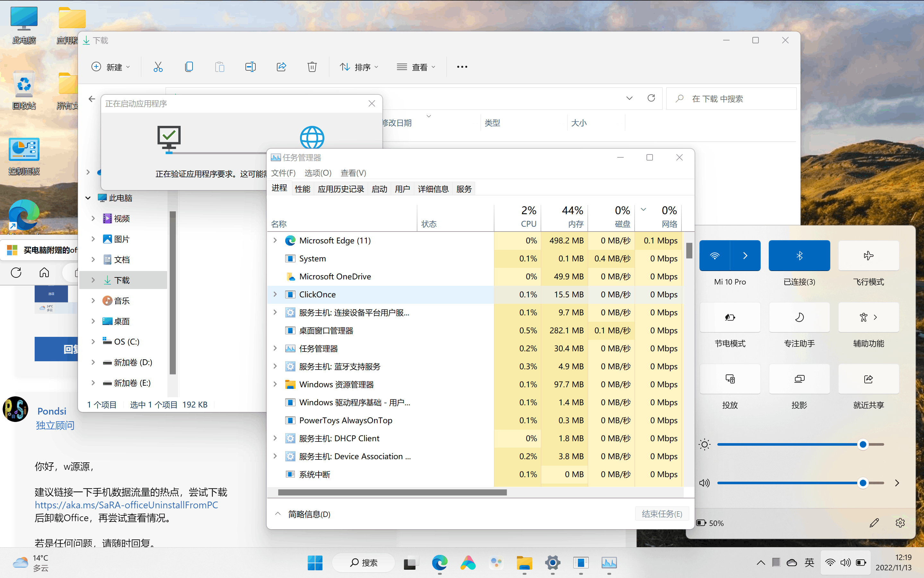
Task: Switch to the 性能 tab in Task Manager
Action: (303, 189)
